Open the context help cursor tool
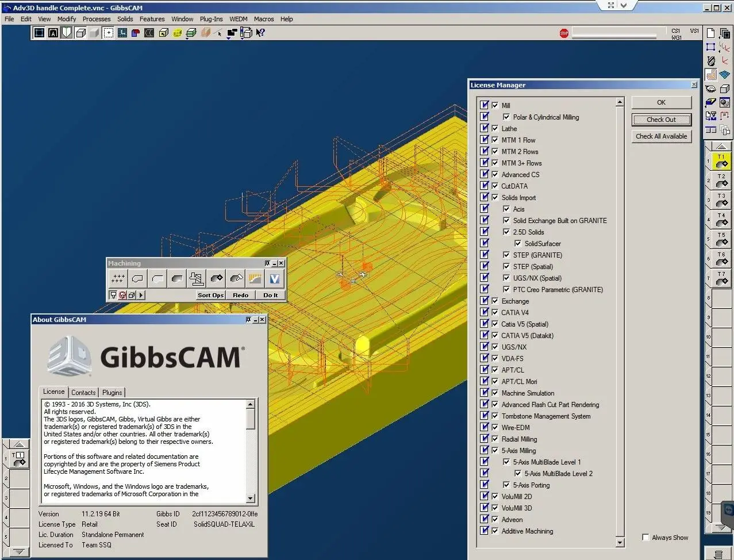This screenshot has width=734, height=560. click(x=260, y=33)
